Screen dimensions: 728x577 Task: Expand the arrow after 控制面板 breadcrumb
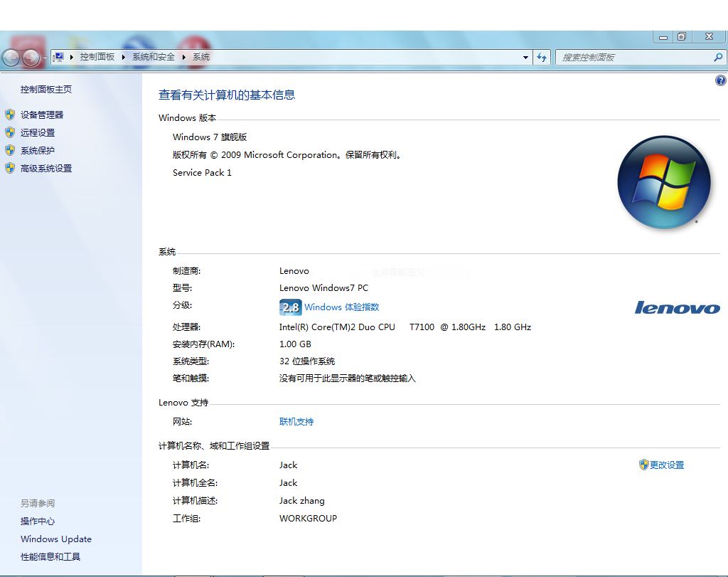[124, 57]
